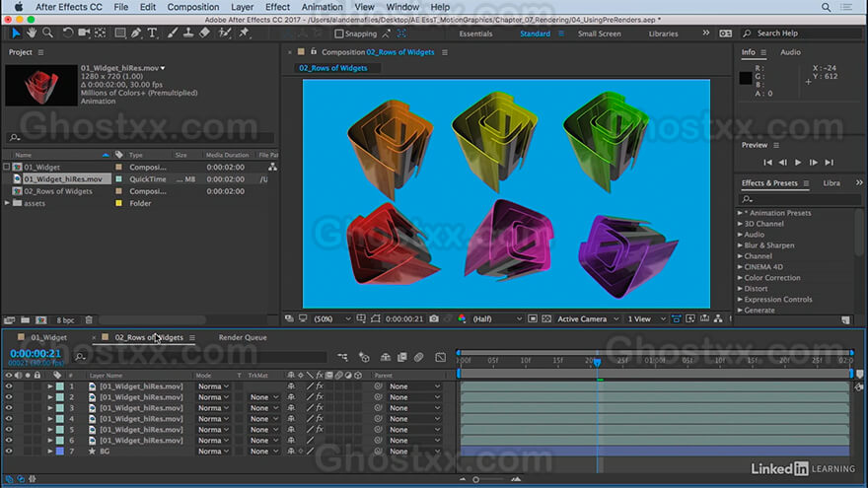Delete selected project item with trash icon

(x=89, y=319)
